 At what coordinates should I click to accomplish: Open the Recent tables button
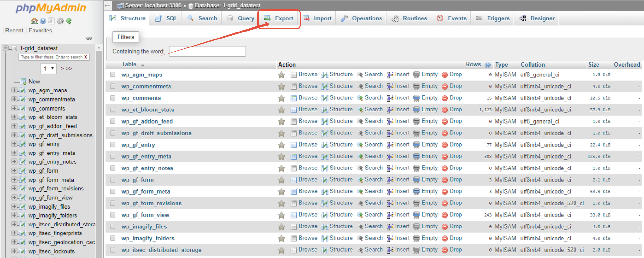point(14,31)
